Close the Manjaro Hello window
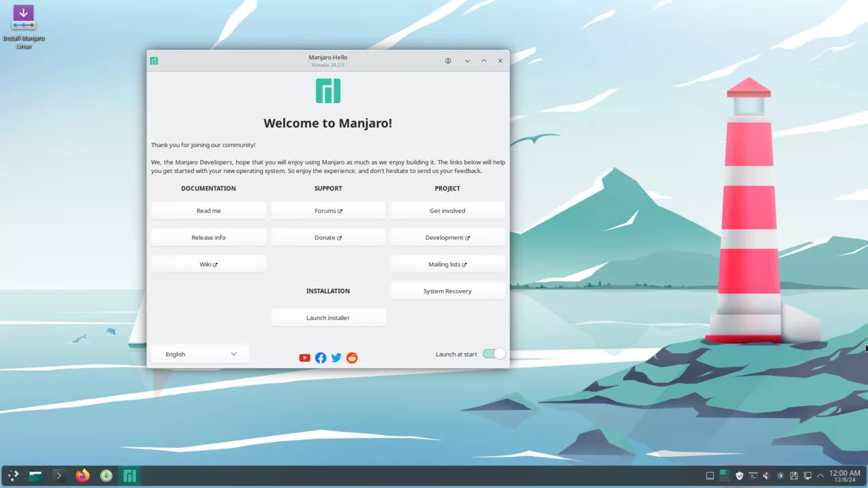Screen dimensions: 868x488 point(500,61)
